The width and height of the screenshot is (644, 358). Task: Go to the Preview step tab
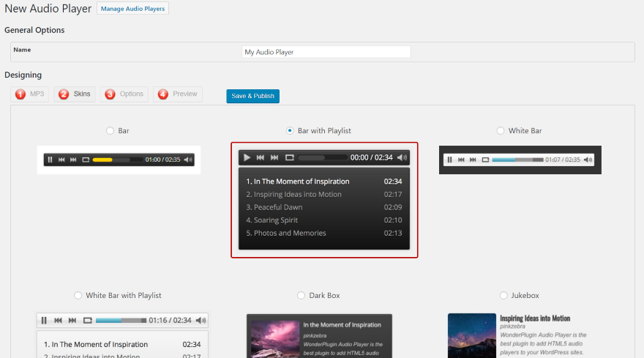[x=177, y=94]
